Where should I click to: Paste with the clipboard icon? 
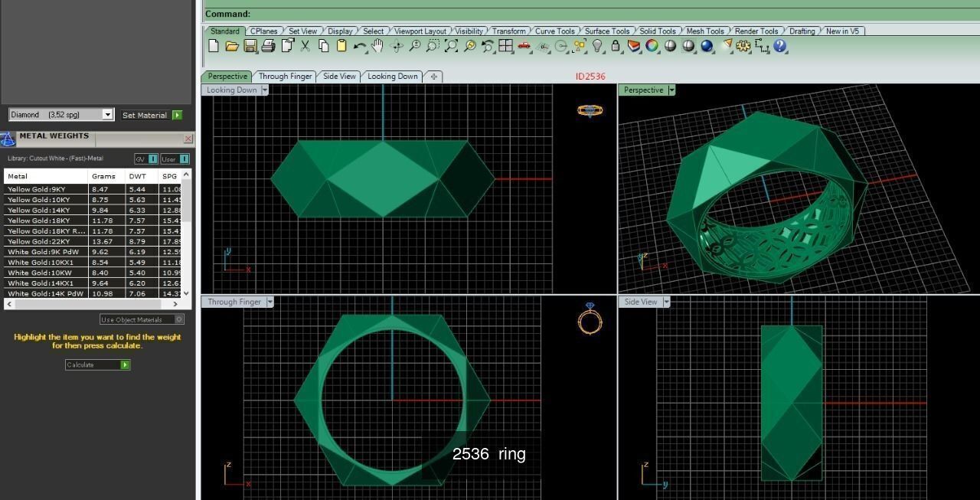(341, 46)
